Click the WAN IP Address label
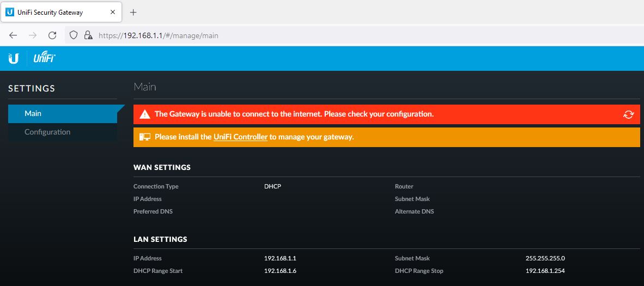The height and width of the screenshot is (286, 644). (148, 199)
